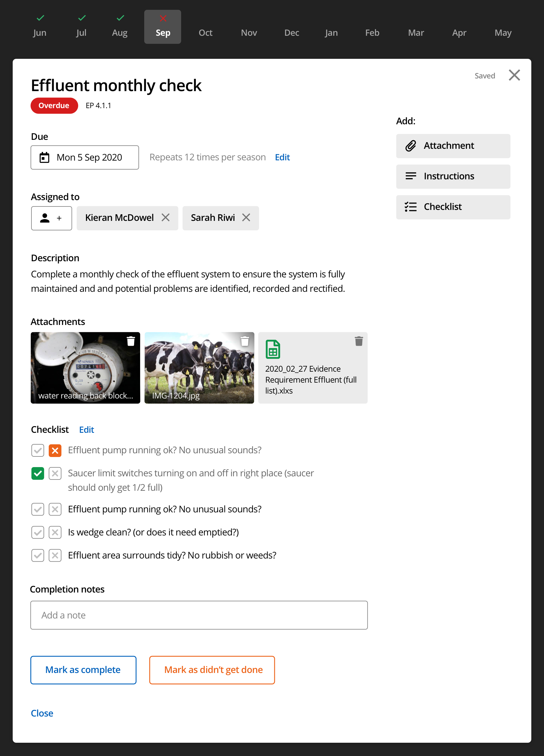Edit the repeat frequency setting

tap(282, 157)
